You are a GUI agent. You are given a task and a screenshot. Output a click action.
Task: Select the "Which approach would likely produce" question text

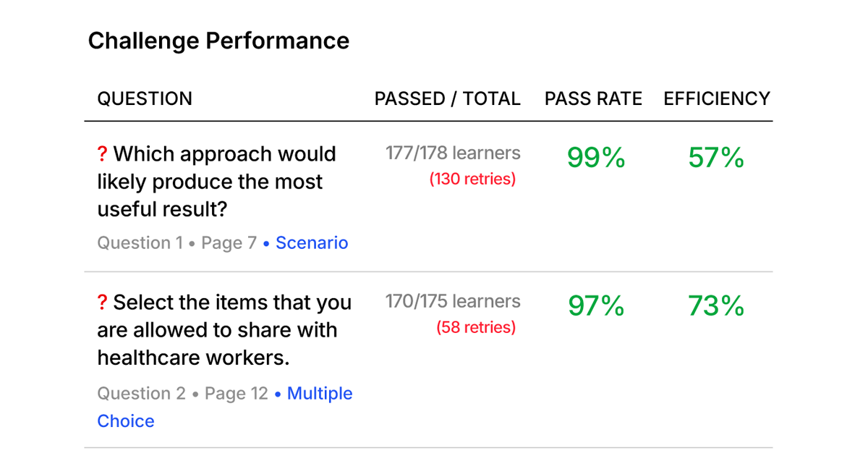click(217, 182)
